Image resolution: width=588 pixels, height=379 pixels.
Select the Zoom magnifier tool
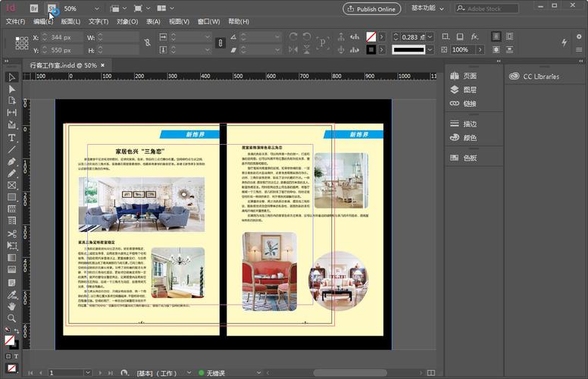pyautogui.click(x=11, y=318)
